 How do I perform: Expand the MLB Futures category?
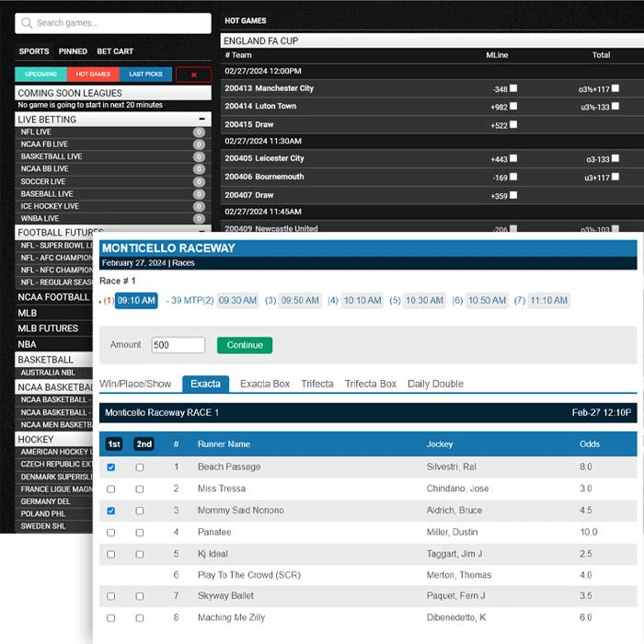tap(48, 328)
